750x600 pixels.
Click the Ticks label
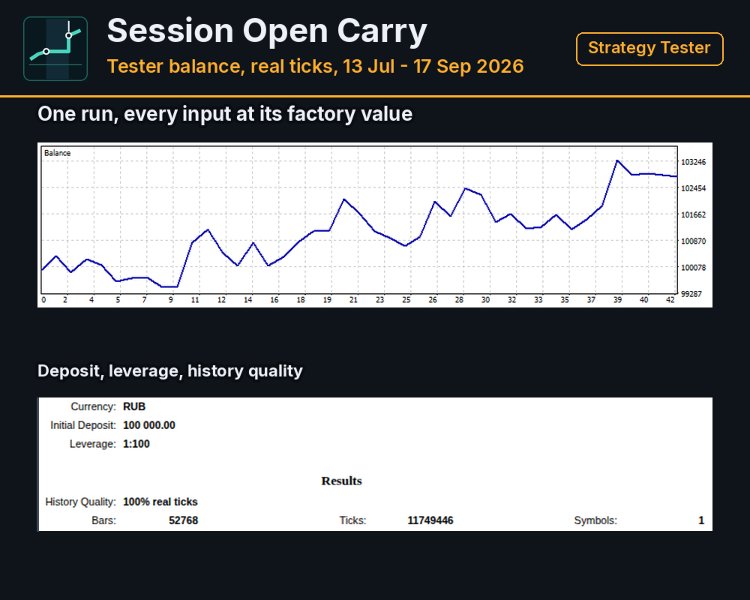(353, 521)
